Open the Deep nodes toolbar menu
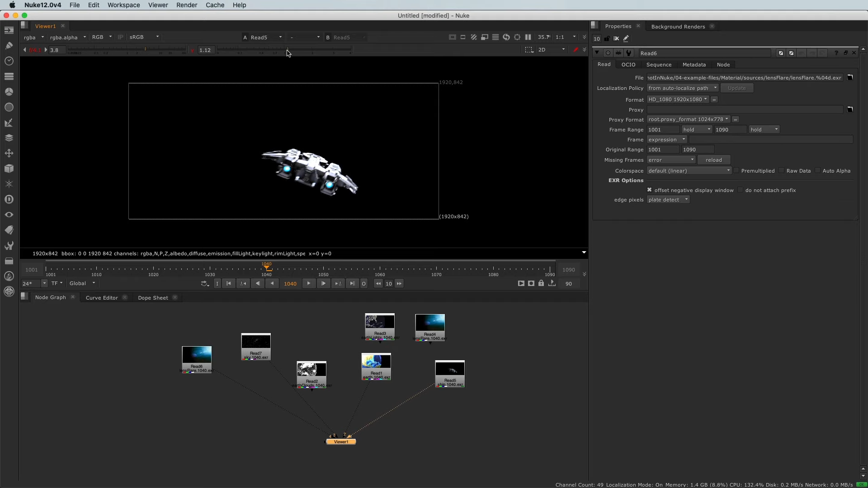868x488 pixels. pos(9,199)
